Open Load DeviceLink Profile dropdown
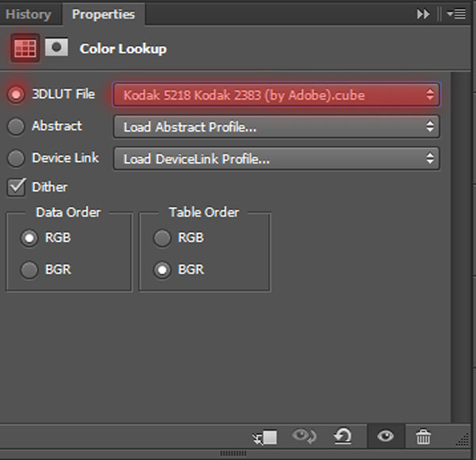 tap(276, 159)
